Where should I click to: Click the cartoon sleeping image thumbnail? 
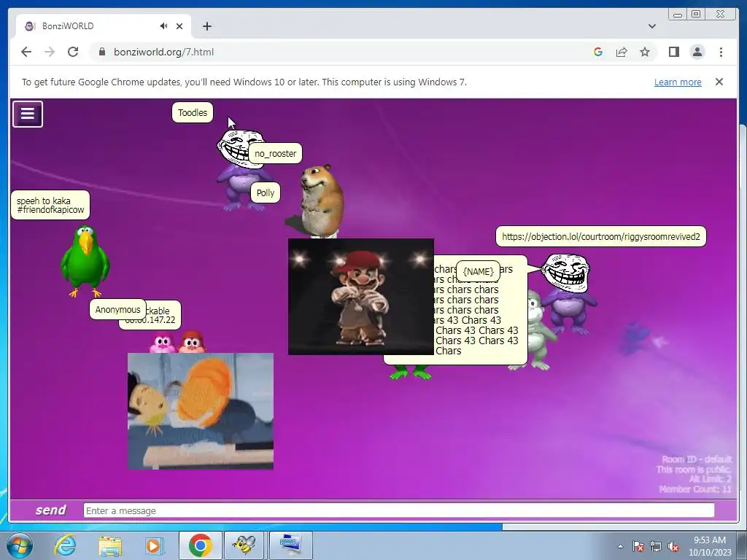coord(201,411)
